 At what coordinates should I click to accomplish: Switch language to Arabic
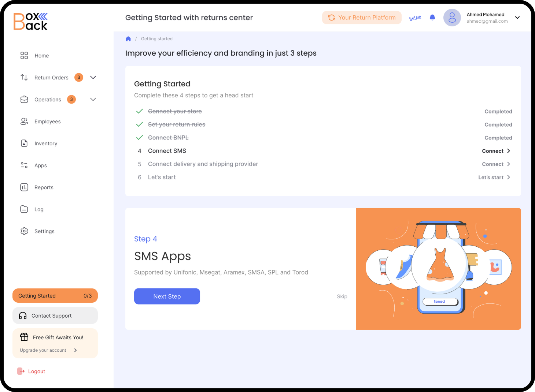click(x=415, y=18)
